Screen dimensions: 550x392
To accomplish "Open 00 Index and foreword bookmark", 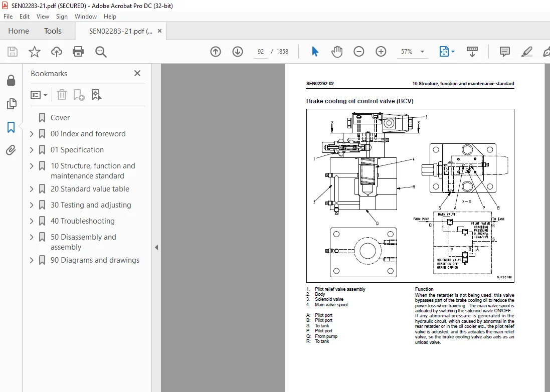I will pyautogui.click(x=88, y=134).
